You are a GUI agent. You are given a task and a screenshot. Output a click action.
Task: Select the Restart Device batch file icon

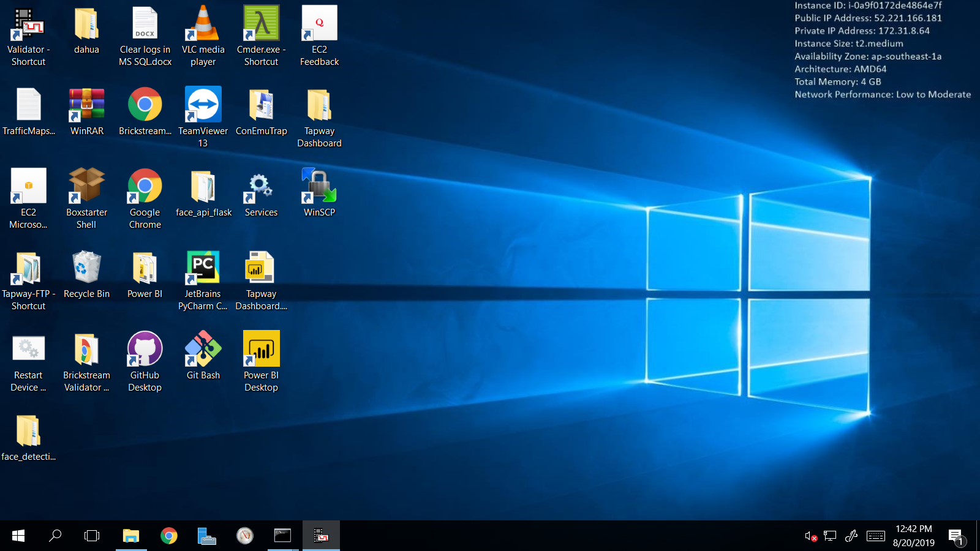click(29, 362)
